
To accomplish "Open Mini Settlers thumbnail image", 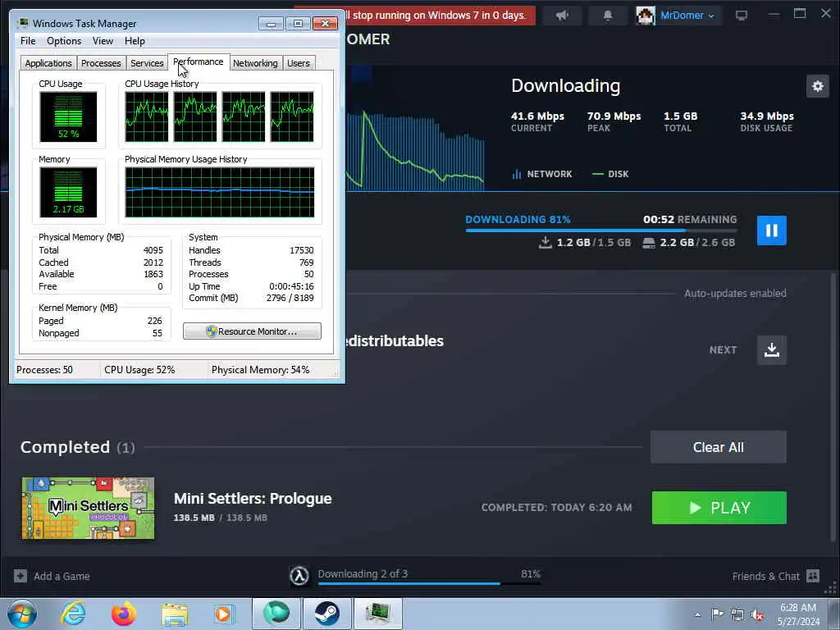I will tap(88, 508).
